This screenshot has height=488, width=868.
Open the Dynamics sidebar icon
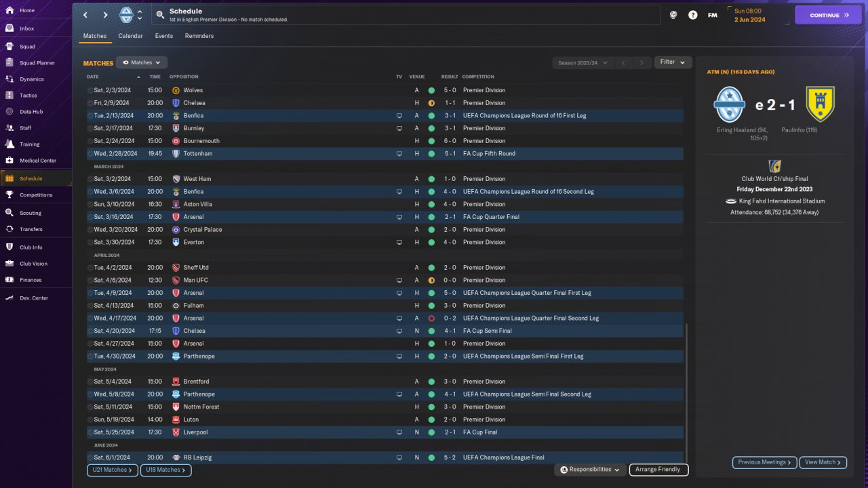coord(9,79)
